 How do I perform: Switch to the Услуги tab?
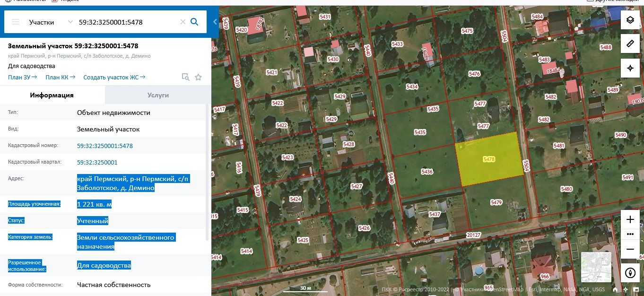pos(158,95)
